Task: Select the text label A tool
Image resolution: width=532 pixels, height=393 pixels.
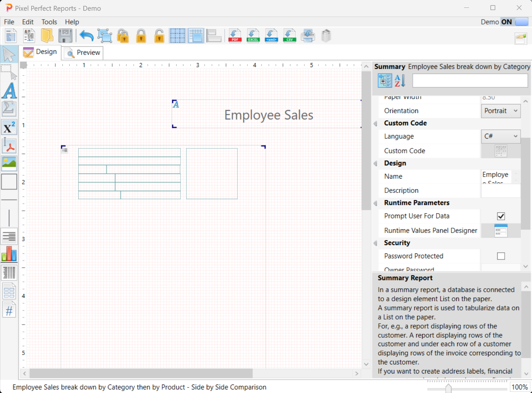Action: [9, 90]
